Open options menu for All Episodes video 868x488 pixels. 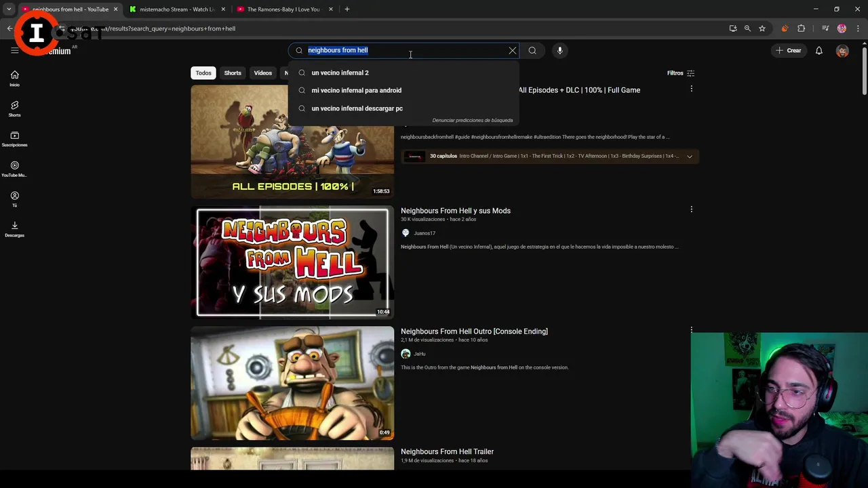(691, 89)
